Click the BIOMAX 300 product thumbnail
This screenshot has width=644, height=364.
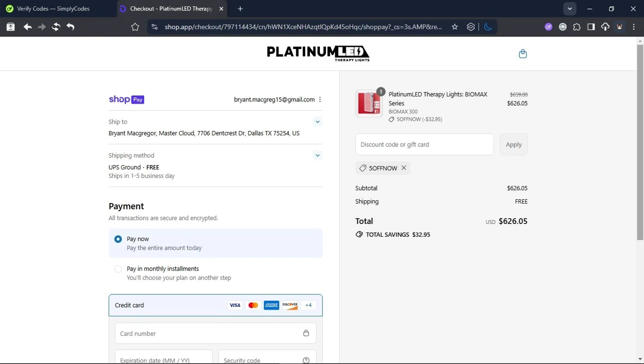click(x=369, y=104)
